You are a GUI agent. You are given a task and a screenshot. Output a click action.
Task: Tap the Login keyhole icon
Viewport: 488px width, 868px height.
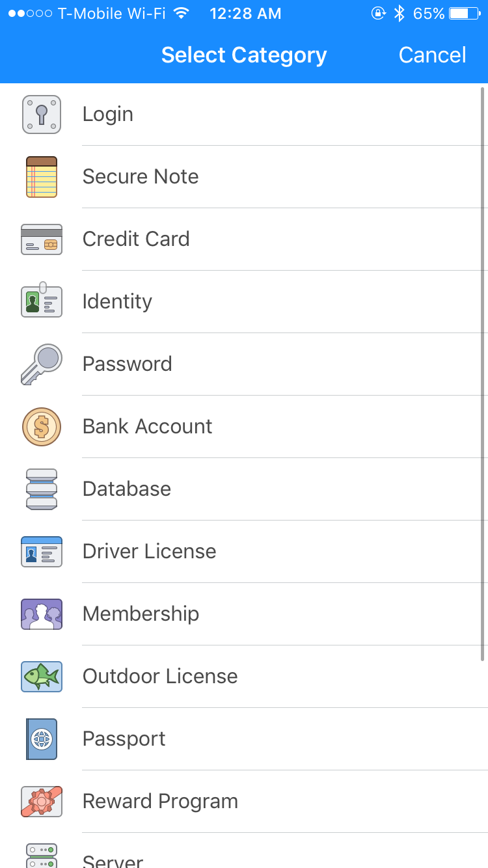click(42, 115)
